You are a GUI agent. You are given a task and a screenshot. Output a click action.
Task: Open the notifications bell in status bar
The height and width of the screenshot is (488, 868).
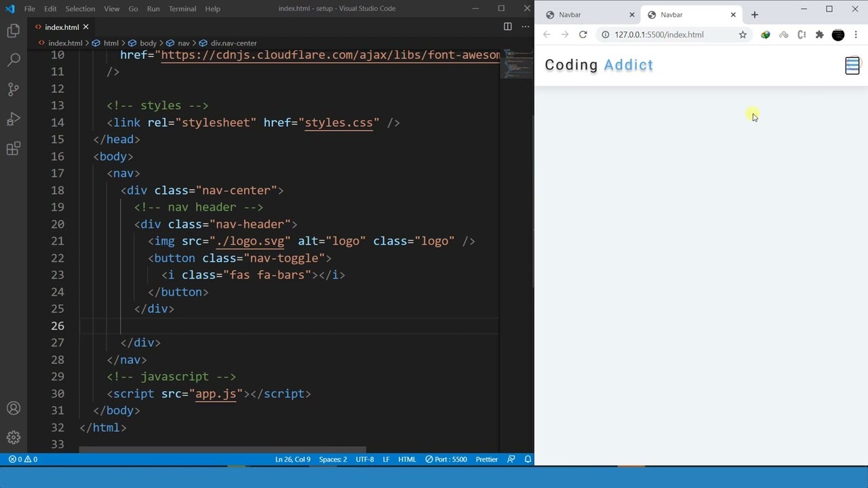528,459
